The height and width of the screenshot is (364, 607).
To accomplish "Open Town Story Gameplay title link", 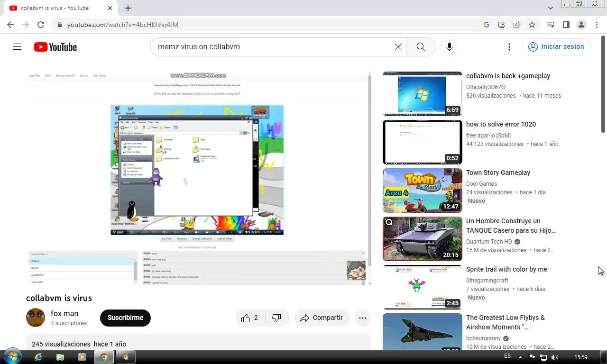I will tap(498, 173).
